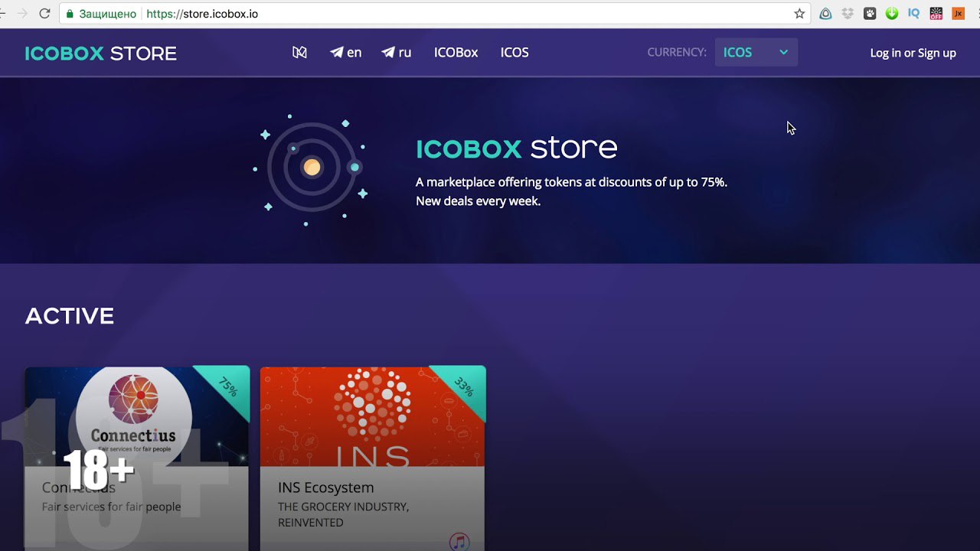Click the ICOBOX STORE logo in the header

(x=100, y=54)
